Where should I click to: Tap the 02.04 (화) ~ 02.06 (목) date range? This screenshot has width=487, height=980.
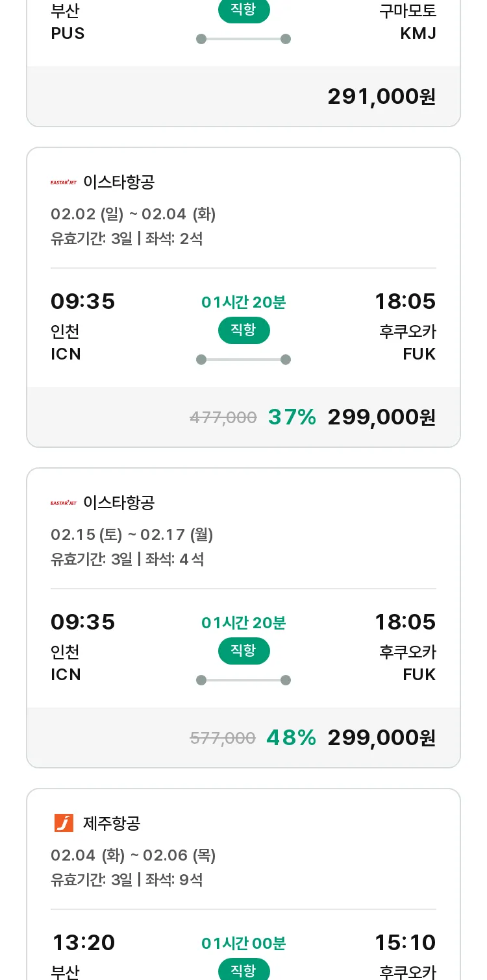tap(133, 855)
